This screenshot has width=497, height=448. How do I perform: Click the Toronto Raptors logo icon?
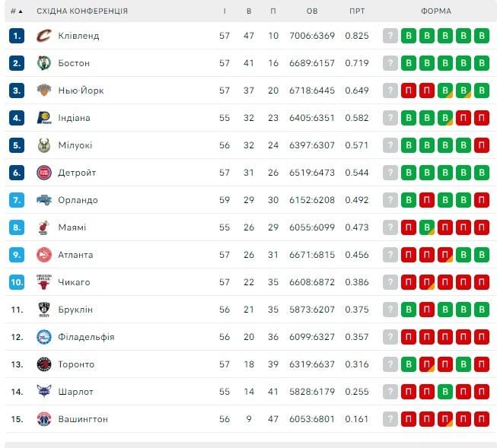(43, 364)
